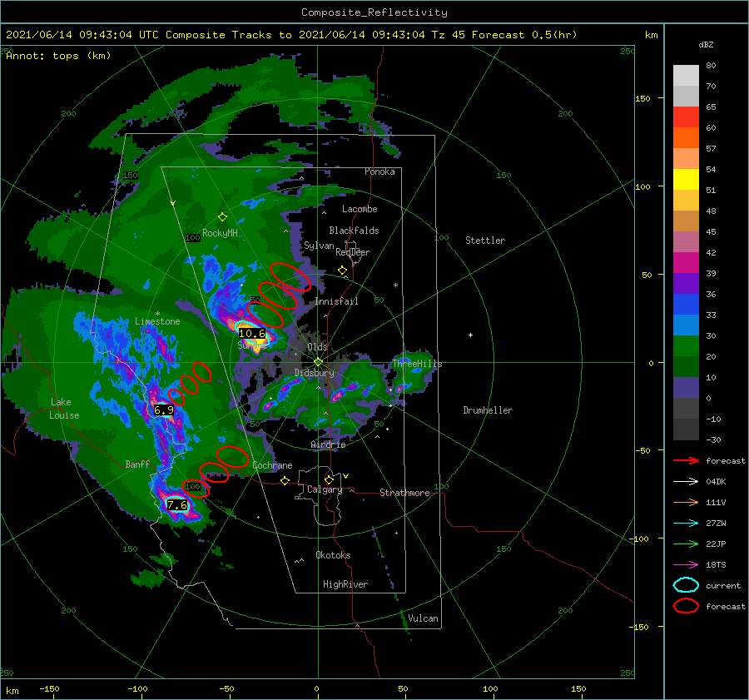Click the yellow diamond marker near RockyMH
Image resolution: width=749 pixels, height=700 pixels.
point(222,217)
